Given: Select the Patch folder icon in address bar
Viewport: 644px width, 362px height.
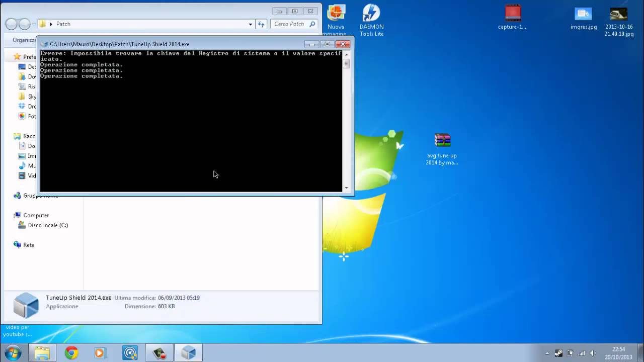Looking at the screenshot, I should (x=43, y=24).
